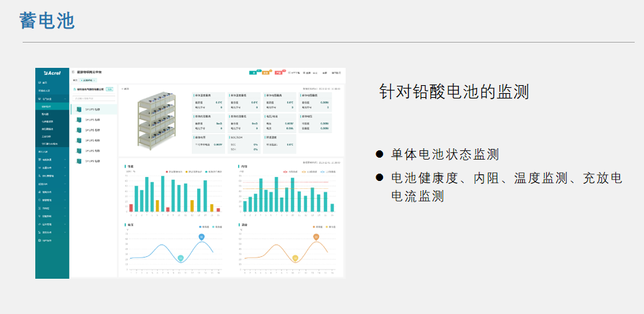
Task: Click the search field above the UPS battery list
Action: (93, 98)
